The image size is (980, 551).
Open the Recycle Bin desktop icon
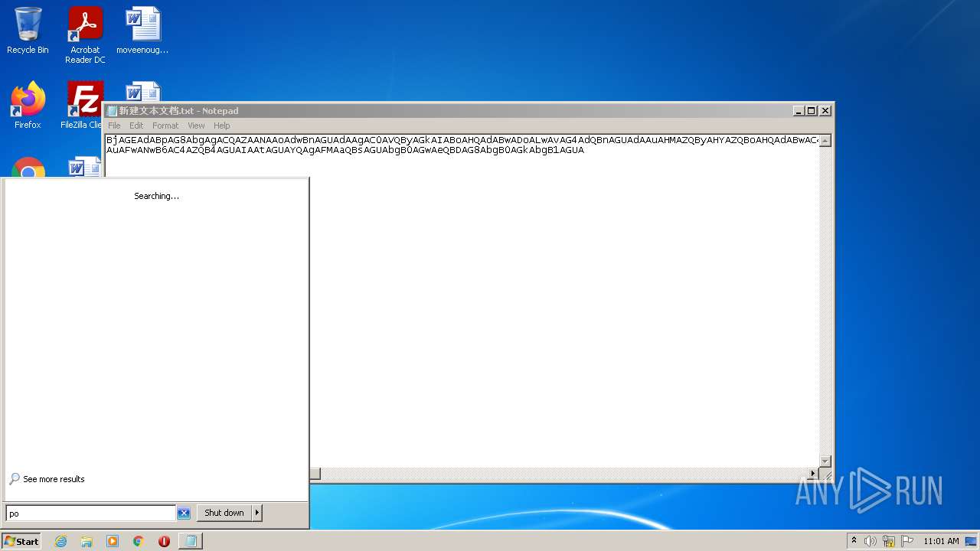[28, 31]
